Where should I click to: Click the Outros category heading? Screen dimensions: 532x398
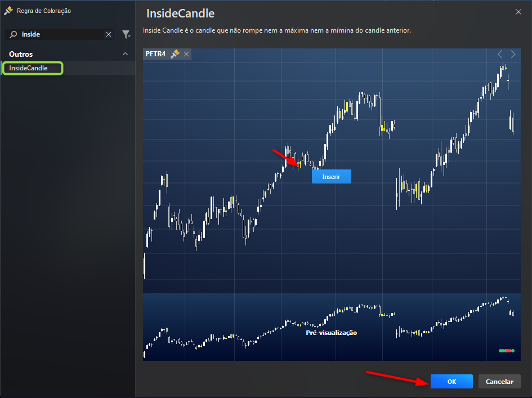(21, 54)
